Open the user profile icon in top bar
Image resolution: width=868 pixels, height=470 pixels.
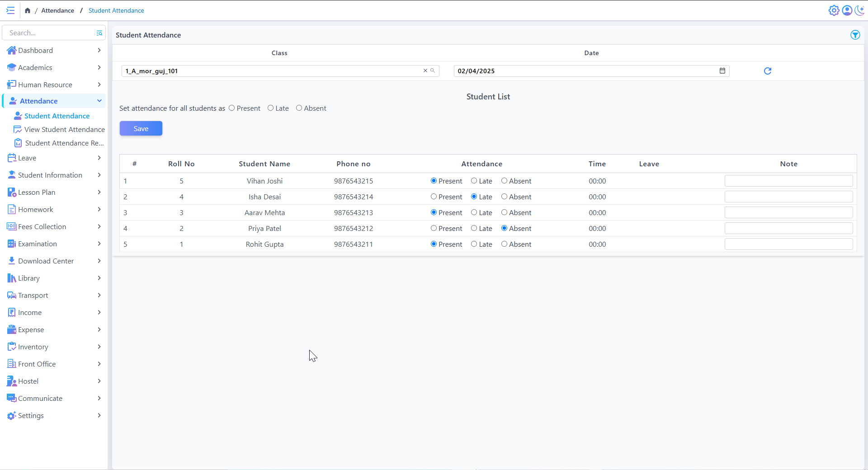[847, 10]
